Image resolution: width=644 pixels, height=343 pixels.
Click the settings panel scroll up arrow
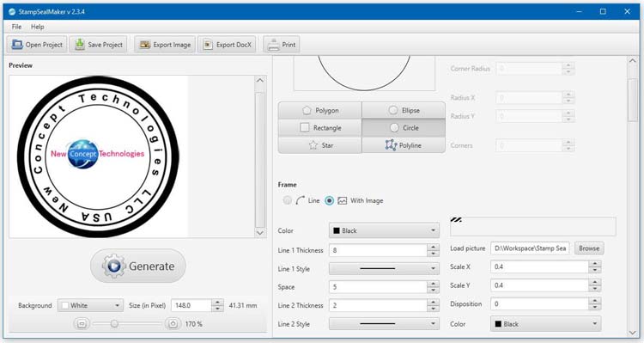coord(633,61)
